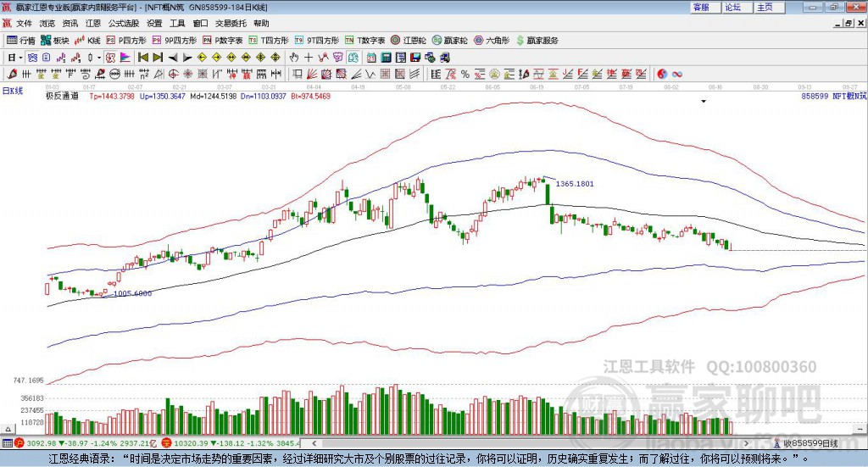Click the small black triangle chart marker
868x467 pixels.
704,102
